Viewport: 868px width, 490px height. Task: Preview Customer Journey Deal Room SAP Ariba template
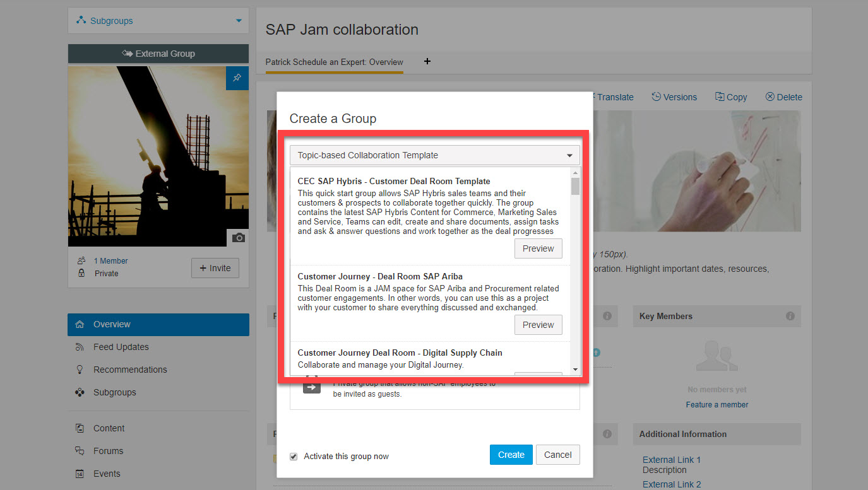pyautogui.click(x=538, y=325)
